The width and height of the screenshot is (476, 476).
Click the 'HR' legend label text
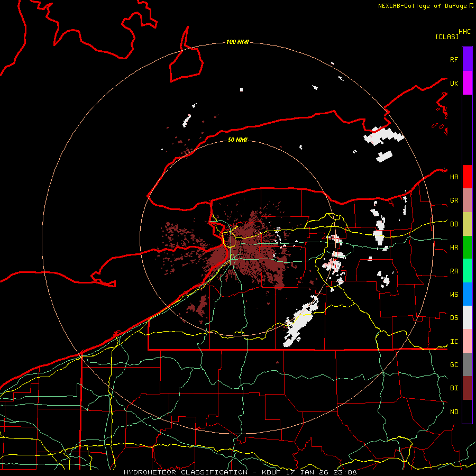454,248
